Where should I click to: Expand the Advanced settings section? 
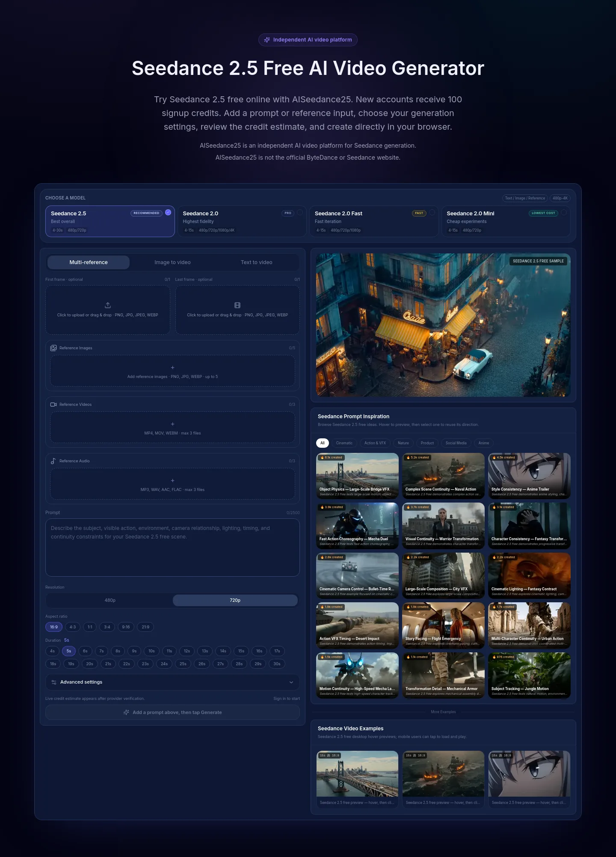click(172, 682)
